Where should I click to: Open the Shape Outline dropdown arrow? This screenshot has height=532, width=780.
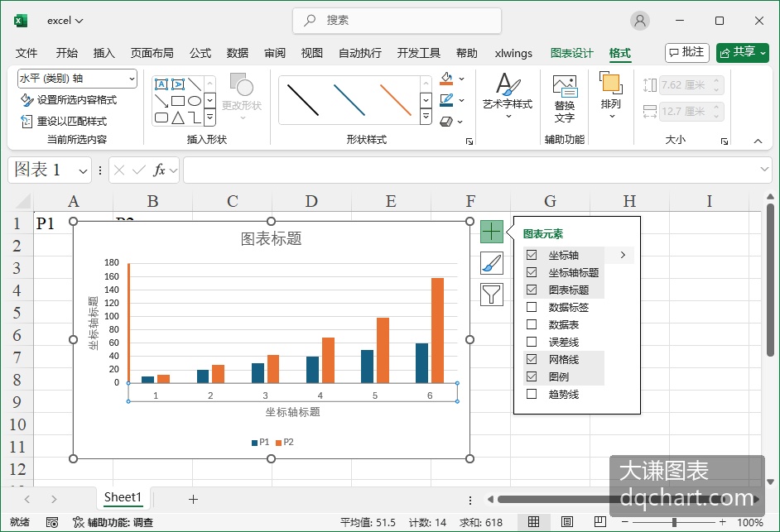[462, 100]
